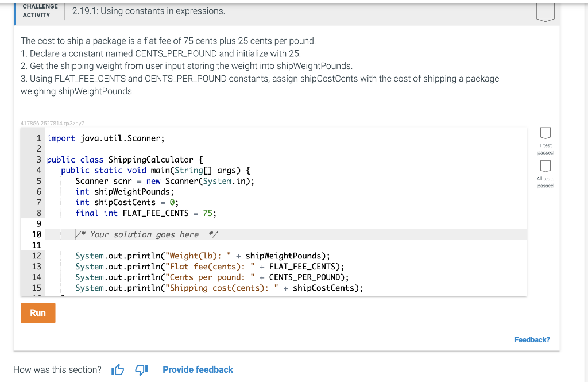Click the activity ID text '417856.2527814.qx3zqy7'
Viewport: 588px width, 382px height.
coord(52,123)
